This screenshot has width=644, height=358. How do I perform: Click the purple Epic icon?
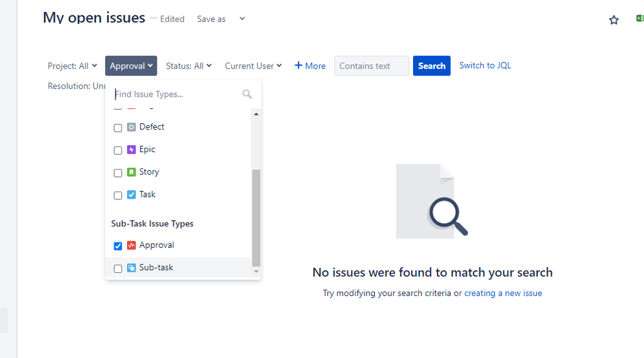pyautogui.click(x=131, y=150)
